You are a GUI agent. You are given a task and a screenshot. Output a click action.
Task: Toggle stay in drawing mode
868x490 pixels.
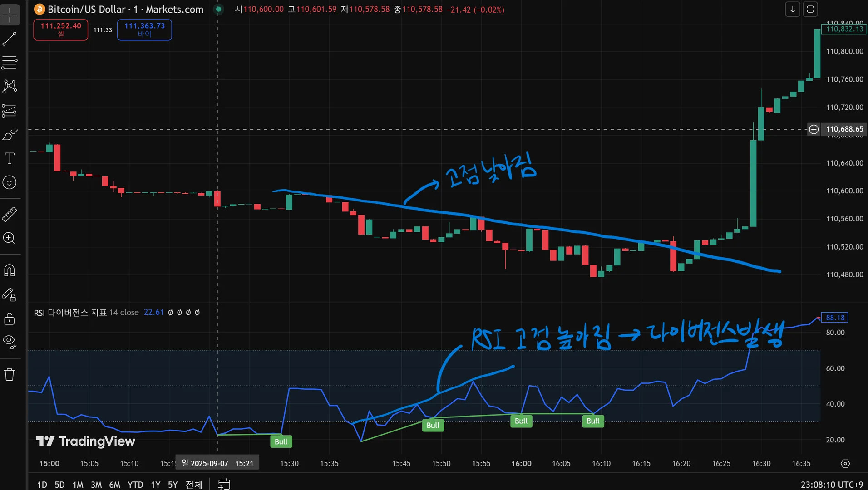pos(10,294)
